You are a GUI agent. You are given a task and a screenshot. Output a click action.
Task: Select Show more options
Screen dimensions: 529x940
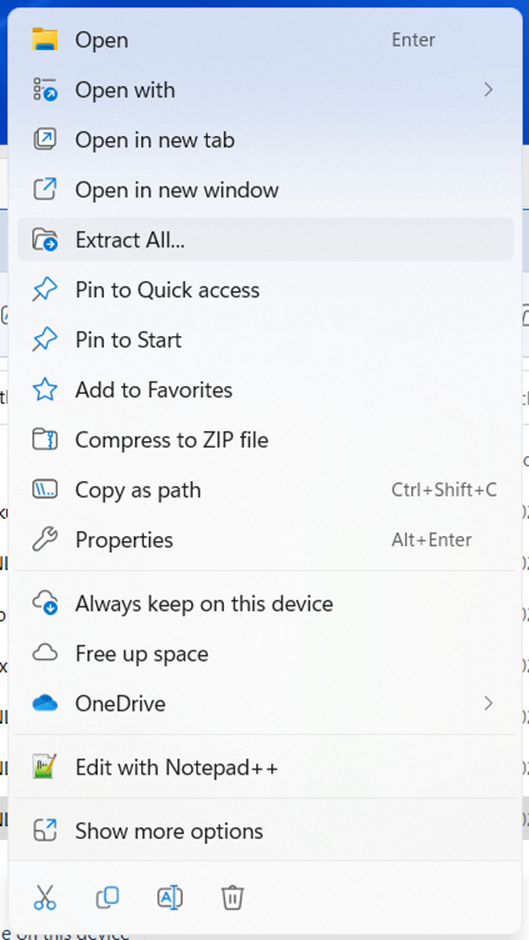pos(266,831)
